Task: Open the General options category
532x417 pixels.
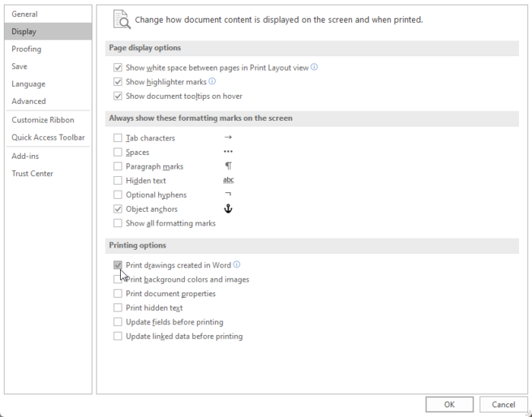Action: coord(25,14)
